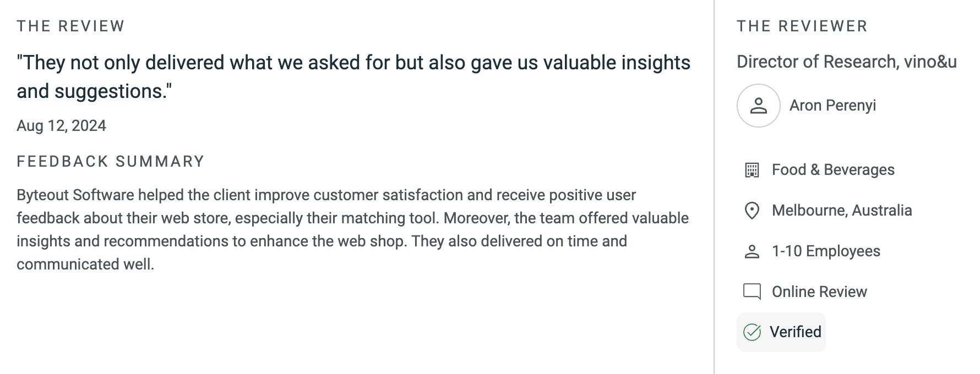Click the Director of Research, vino&u title
980x374 pixels.
click(x=847, y=62)
